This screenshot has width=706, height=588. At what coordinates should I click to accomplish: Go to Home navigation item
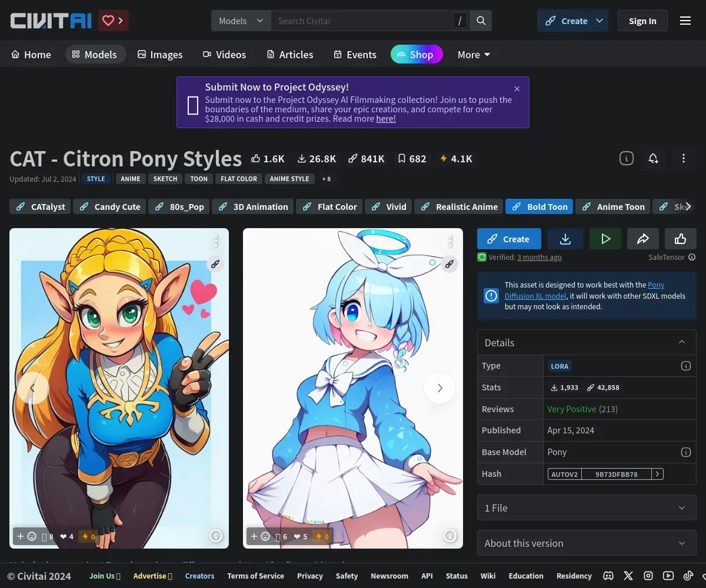[x=31, y=54]
